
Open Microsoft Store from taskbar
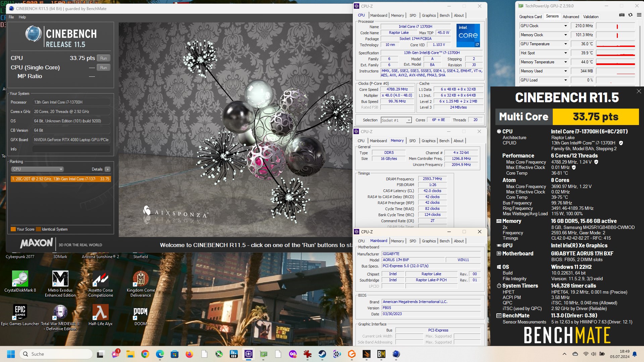tap(174, 354)
